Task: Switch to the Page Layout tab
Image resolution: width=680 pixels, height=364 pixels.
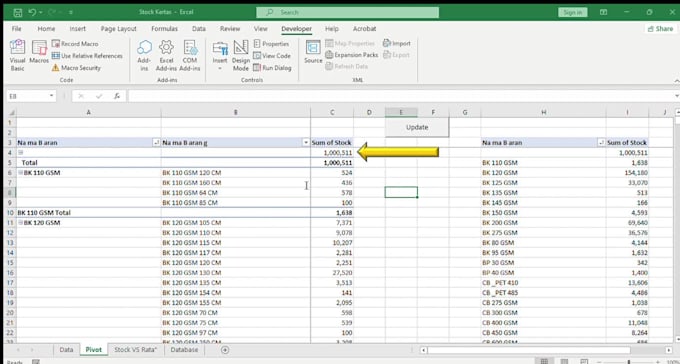Action: click(x=118, y=29)
